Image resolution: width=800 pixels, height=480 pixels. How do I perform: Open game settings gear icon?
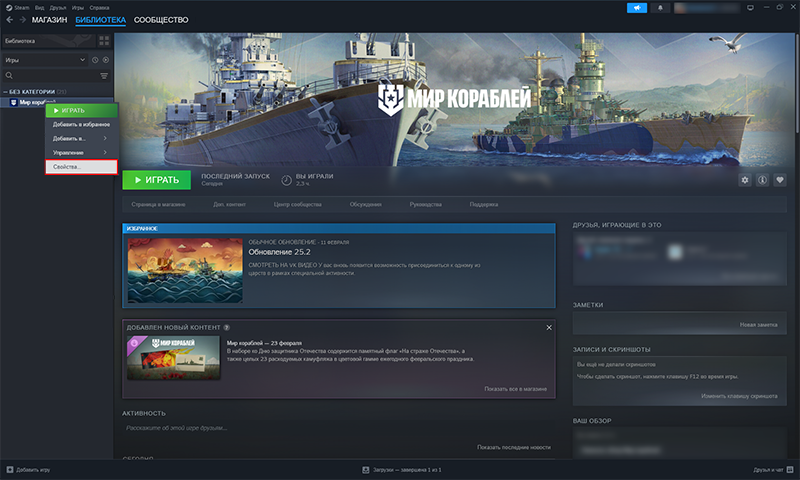[x=745, y=180]
